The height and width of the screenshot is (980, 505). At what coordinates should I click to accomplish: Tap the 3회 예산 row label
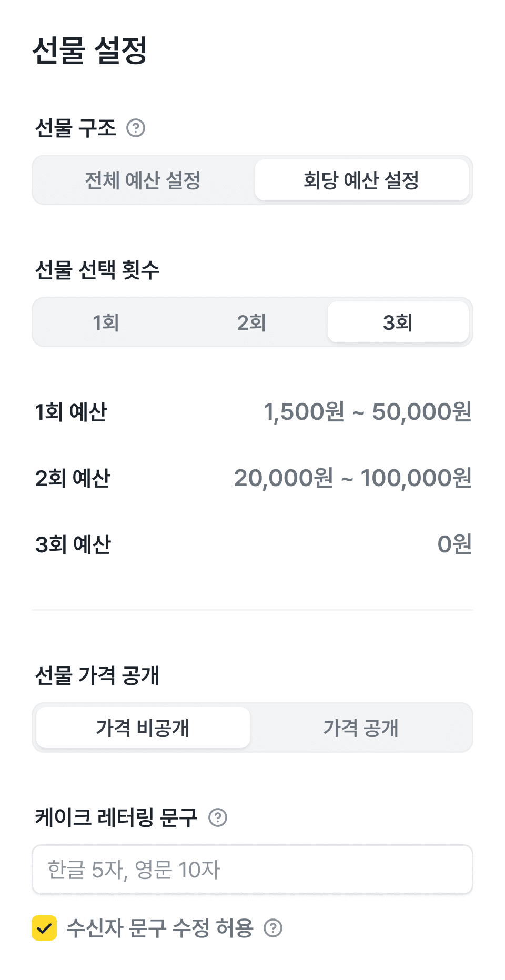click(73, 544)
